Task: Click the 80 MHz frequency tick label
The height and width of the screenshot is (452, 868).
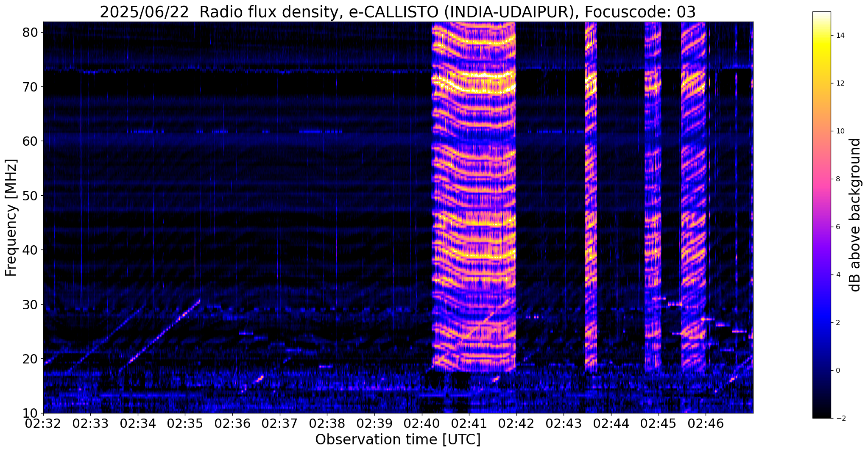Action: [x=31, y=32]
